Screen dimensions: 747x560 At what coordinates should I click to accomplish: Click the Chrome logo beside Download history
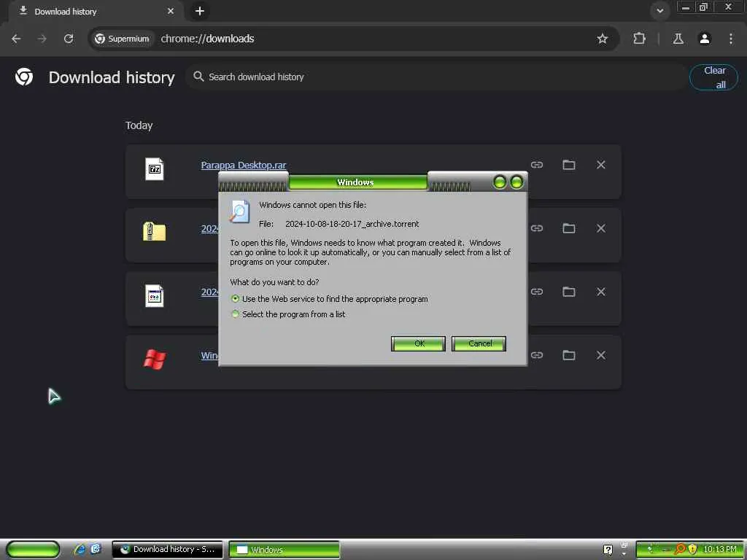pos(24,77)
